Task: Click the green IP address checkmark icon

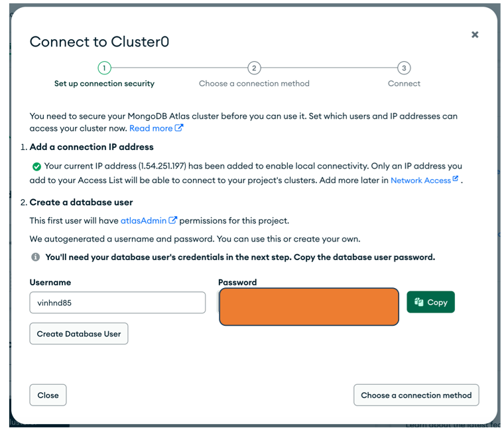Action: pyautogui.click(x=36, y=167)
